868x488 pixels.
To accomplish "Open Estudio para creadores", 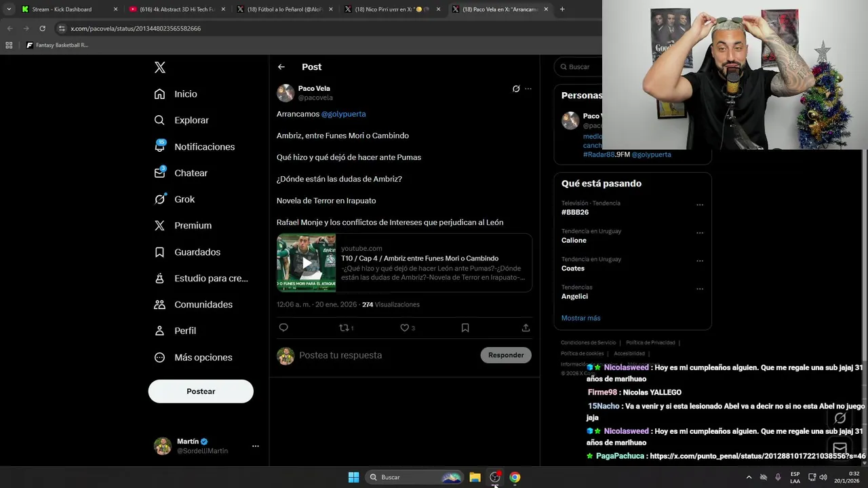I will (201, 278).
